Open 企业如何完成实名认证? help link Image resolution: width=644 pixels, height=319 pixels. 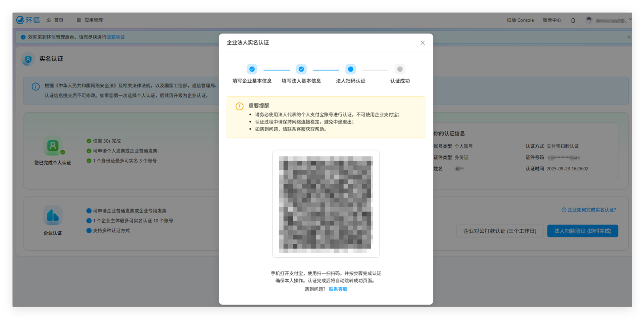coord(589,210)
